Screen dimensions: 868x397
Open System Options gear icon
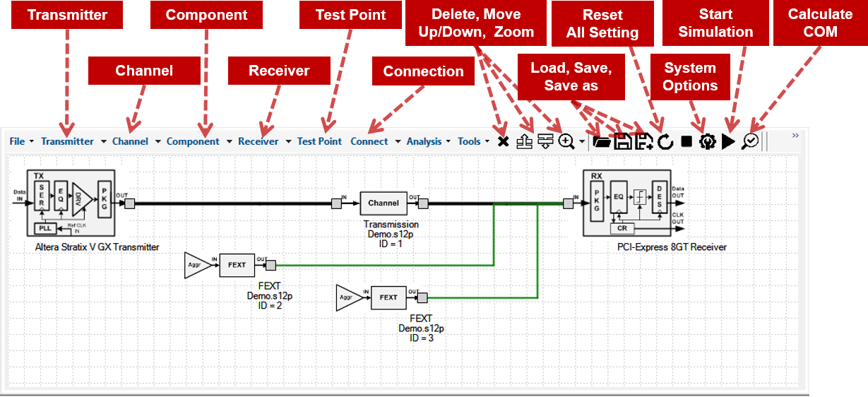coord(708,141)
